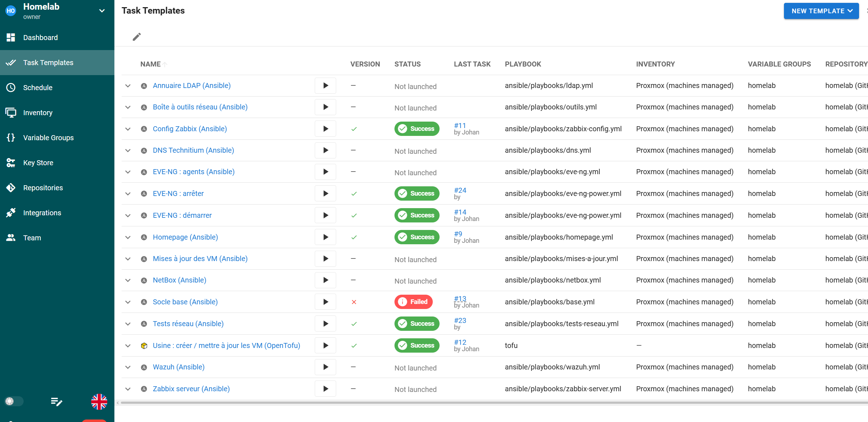Open task #24 link for EVE-NG arrêter
868x422 pixels.
460,190
